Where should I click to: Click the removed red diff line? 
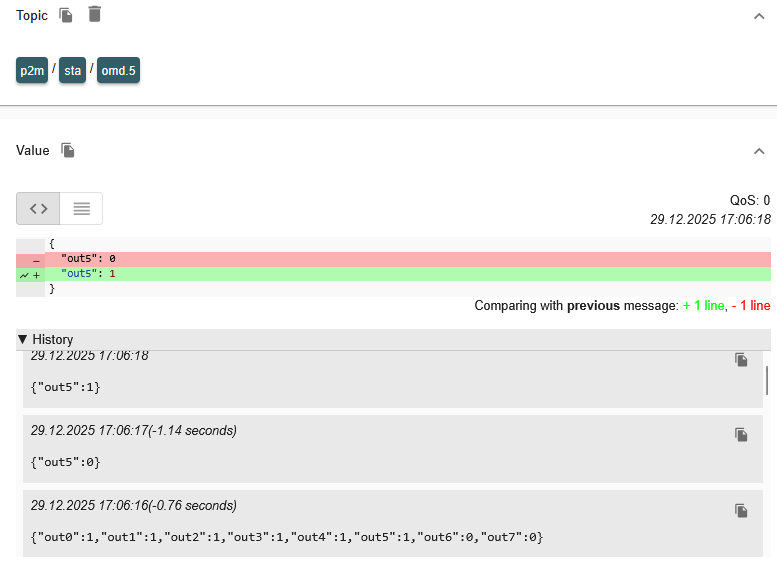click(400, 259)
